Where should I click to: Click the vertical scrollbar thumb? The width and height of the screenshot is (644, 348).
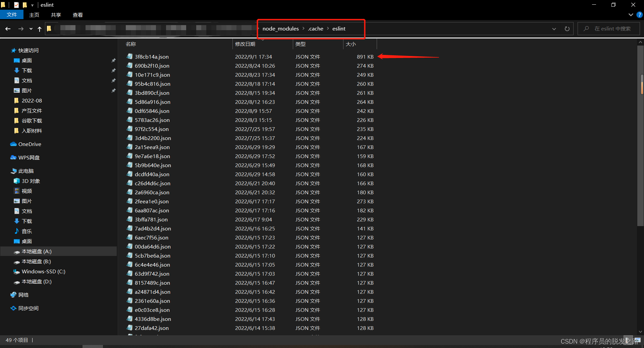click(640, 136)
